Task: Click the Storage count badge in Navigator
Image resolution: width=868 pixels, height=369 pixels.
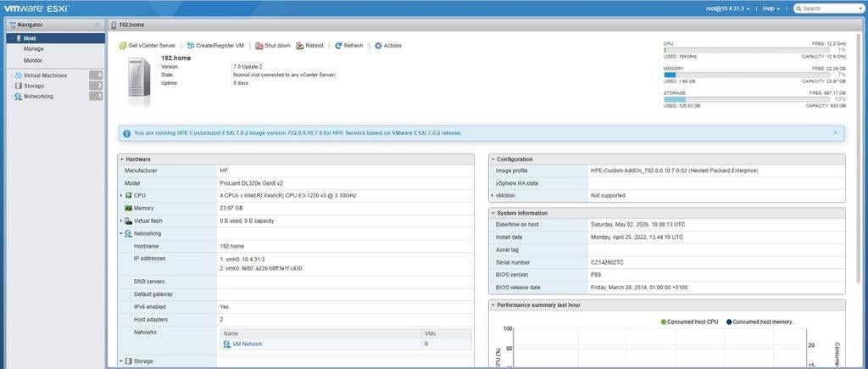Action: [x=96, y=86]
